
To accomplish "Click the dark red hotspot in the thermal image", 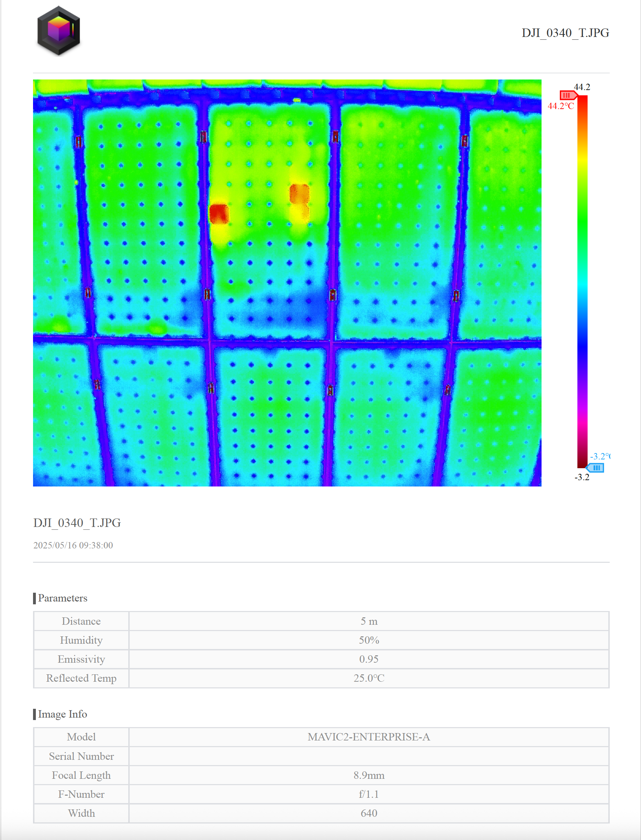I will pyautogui.click(x=219, y=214).
